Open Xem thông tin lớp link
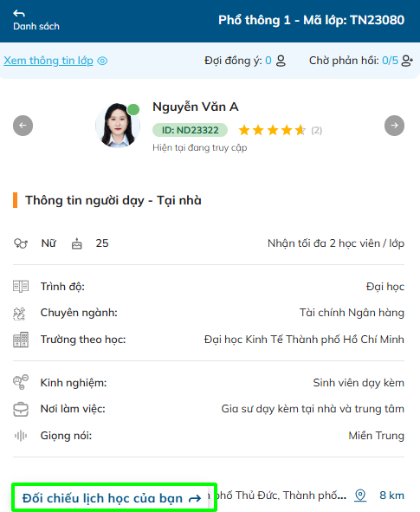The width and height of the screenshot is (420, 512). tap(48, 61)
